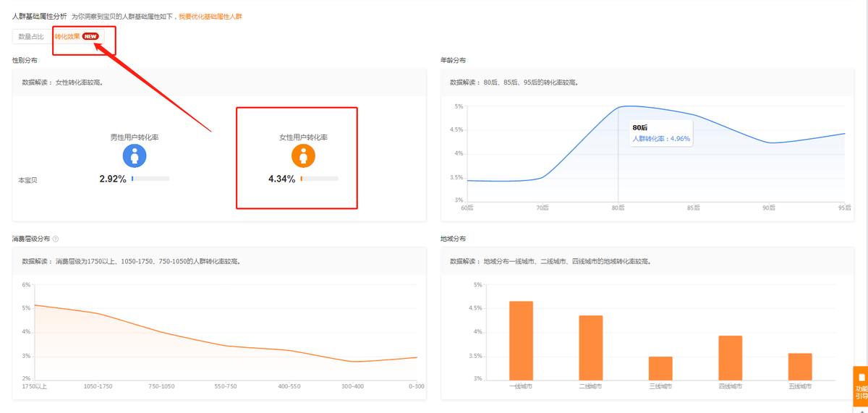868x413 pixels.
Task: Click the 1050-1750 label on spending axis
Action: click(x=98, y=387)
